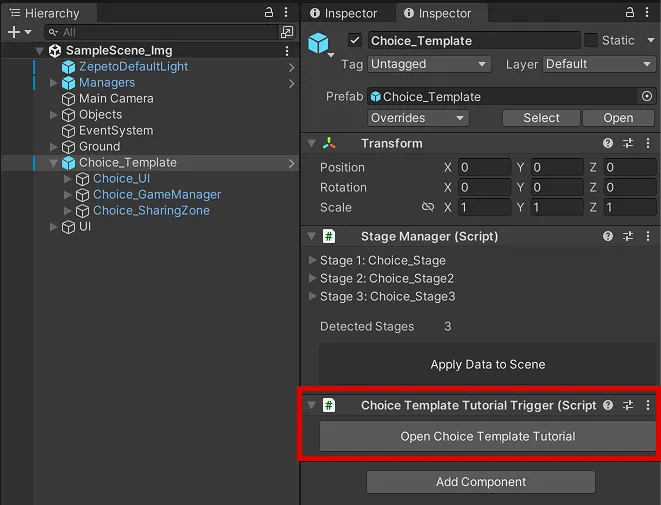The image size is (661, 505).
Task: Open the ZepetoDefaultLight prefab via its arrow
Action: (x=292, y=67)
